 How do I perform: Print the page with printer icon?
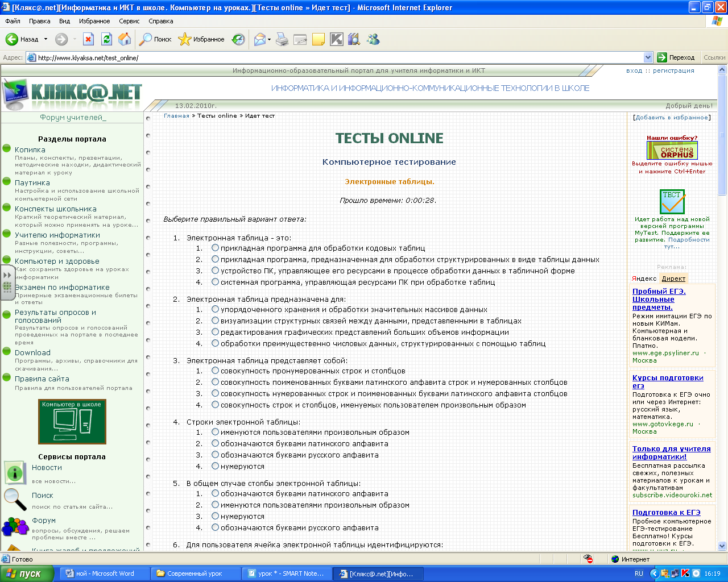(282, 39)
